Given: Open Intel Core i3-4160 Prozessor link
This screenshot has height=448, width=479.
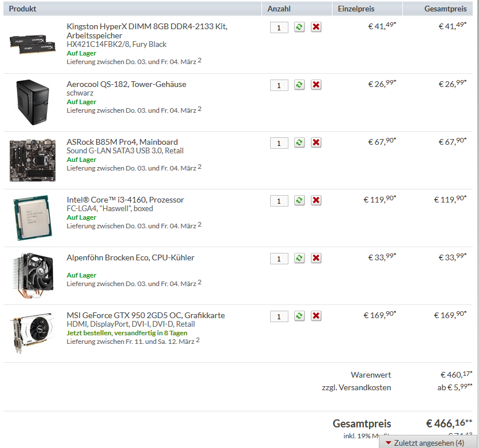Looking at the screenshot, I should point(125,200).
